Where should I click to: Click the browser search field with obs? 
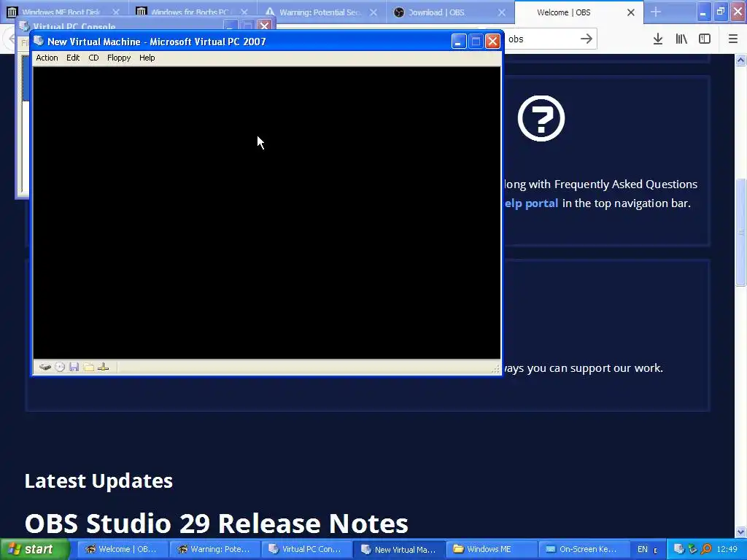(x=541, y=39)
